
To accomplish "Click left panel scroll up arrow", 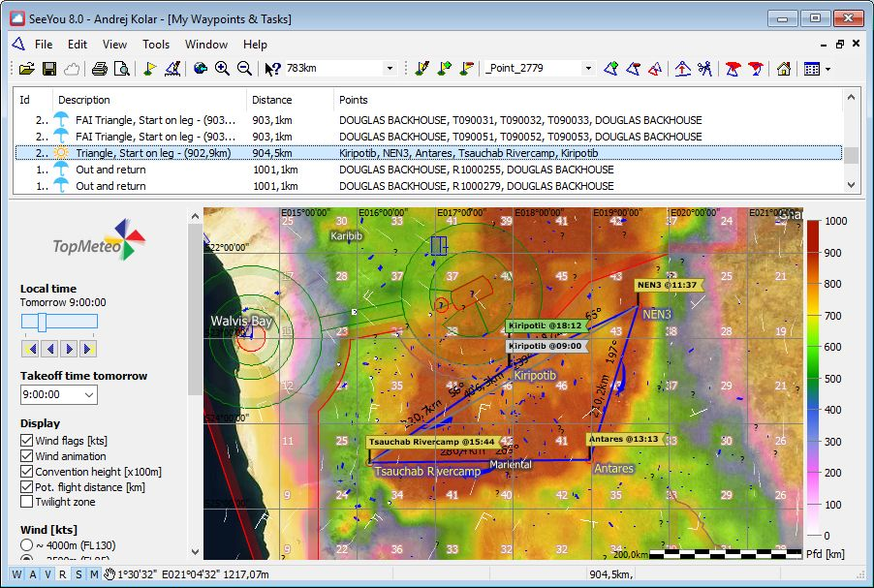I will [x=195, y=216].
